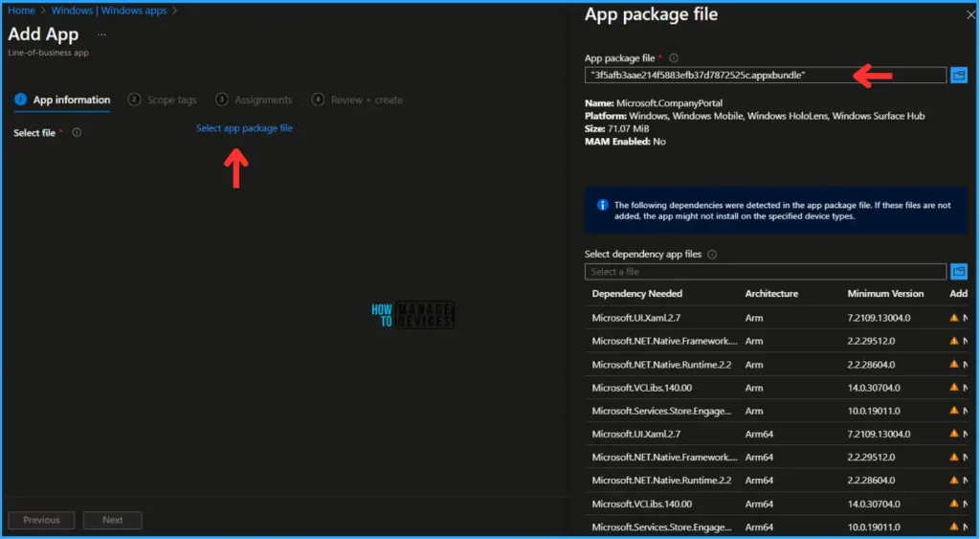Switch to the Assignments step
Screen dimensions: 980x539
pos(254,101)
